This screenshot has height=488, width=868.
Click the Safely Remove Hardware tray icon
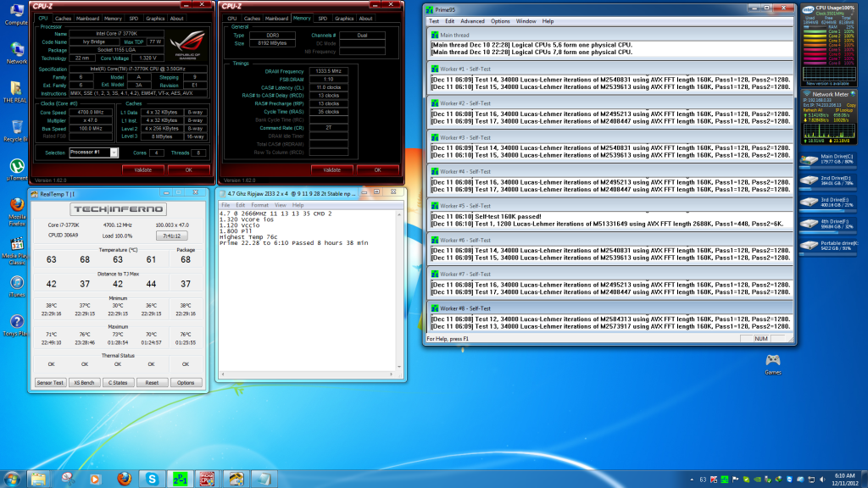click(768, 480)
